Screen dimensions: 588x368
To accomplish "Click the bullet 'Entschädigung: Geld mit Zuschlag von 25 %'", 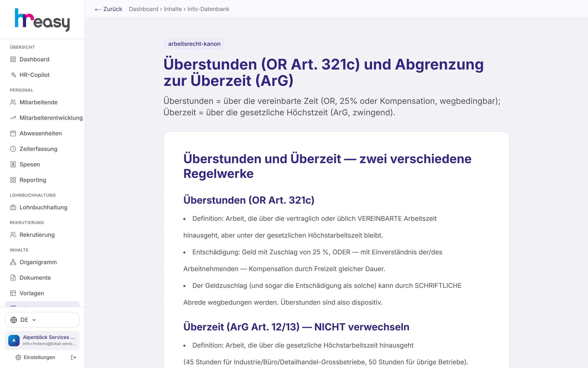I will coord(261,252).
